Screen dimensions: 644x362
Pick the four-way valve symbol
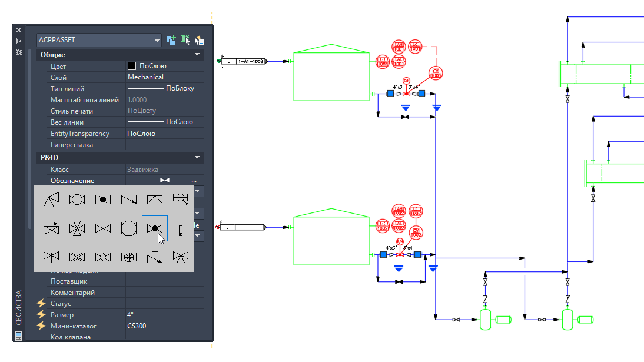tap(77, 228)
